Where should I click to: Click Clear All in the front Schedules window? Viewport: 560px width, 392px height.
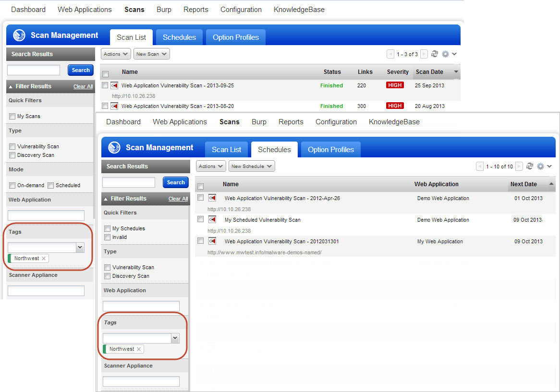[x=178, y=199]
